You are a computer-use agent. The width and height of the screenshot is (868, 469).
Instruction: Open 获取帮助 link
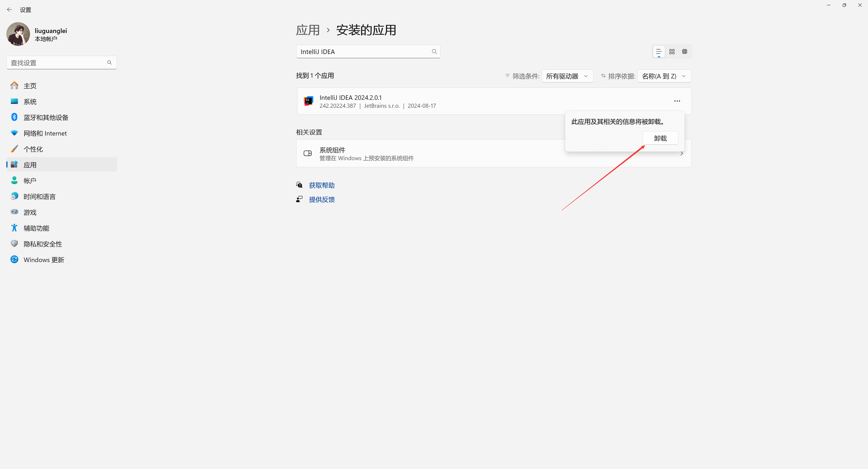click(321, 185)
